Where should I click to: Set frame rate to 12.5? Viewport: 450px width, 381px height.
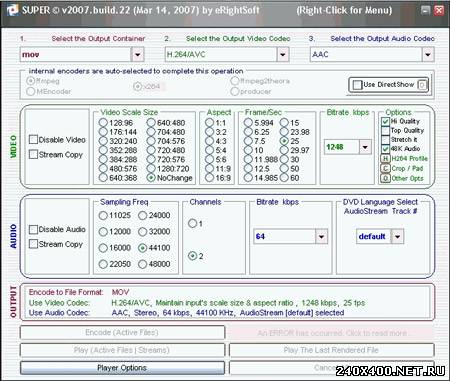pos(248,169)
